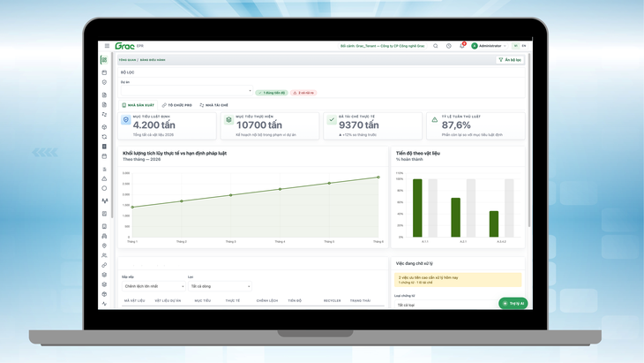The width and height of the screenshot is (644, 363).
Task: Select the Tháng 1 data point on line chart
Action: click(x=132, y=208)
